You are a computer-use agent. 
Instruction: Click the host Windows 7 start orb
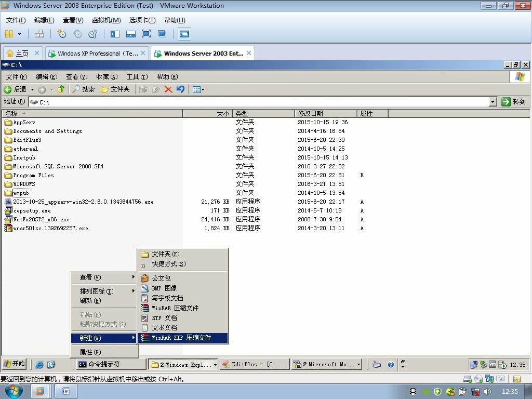[x=14, y=391]
